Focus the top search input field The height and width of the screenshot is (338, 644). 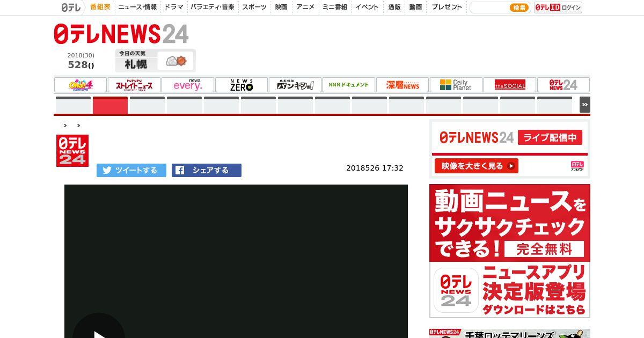(x=489, y=8)
